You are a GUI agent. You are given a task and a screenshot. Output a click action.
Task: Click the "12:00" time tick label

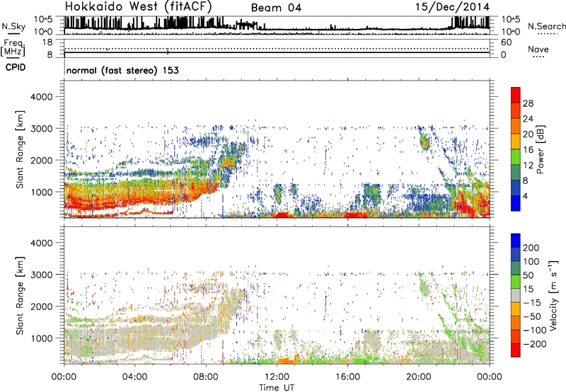(277, 376)
